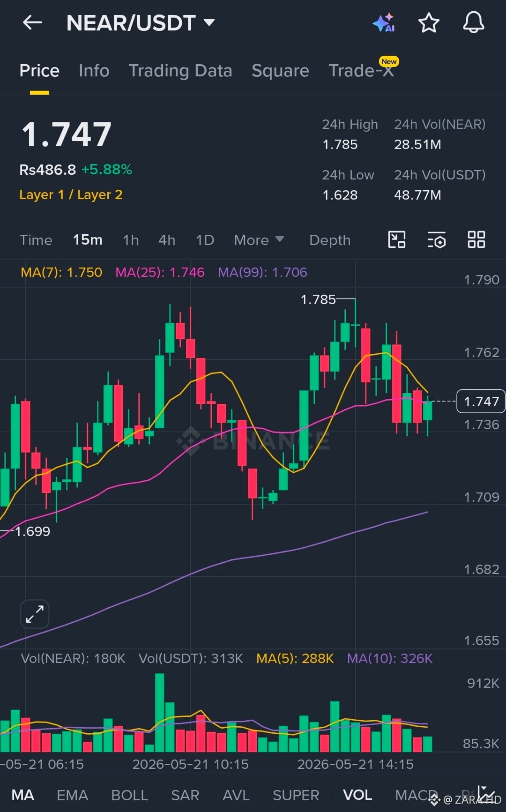Open the four-squares grid layout icon
This screenshot has width=506, height=812.
click(476, 240)
